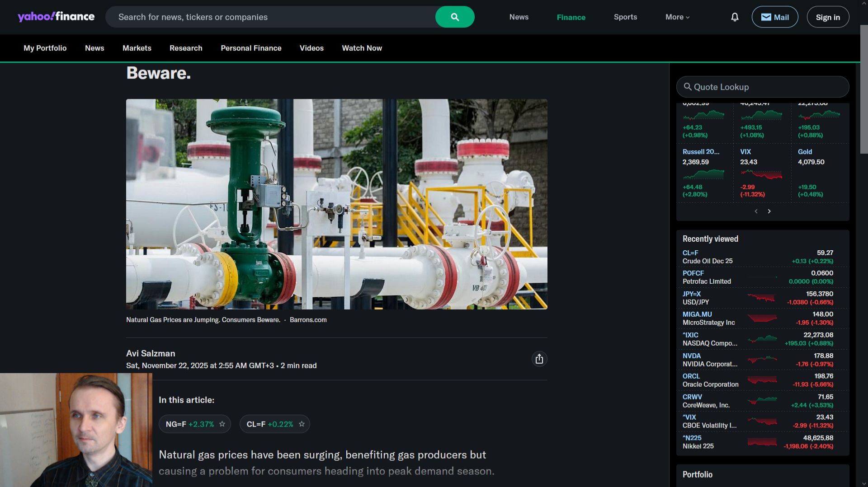Screen dimensions: 868x487
Task: Click the ORCL price change -11.93 (-5.66%)
Action: tap(813, 384)
